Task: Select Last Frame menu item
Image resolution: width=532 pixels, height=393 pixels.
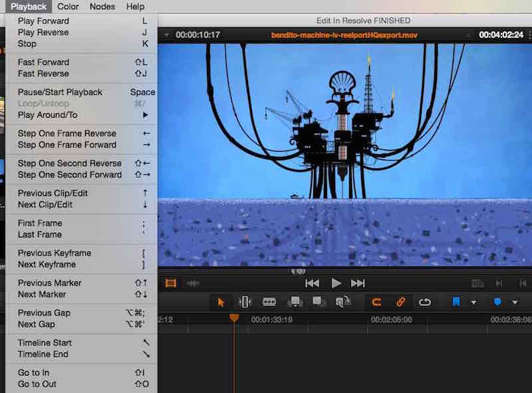Action: 81,235
